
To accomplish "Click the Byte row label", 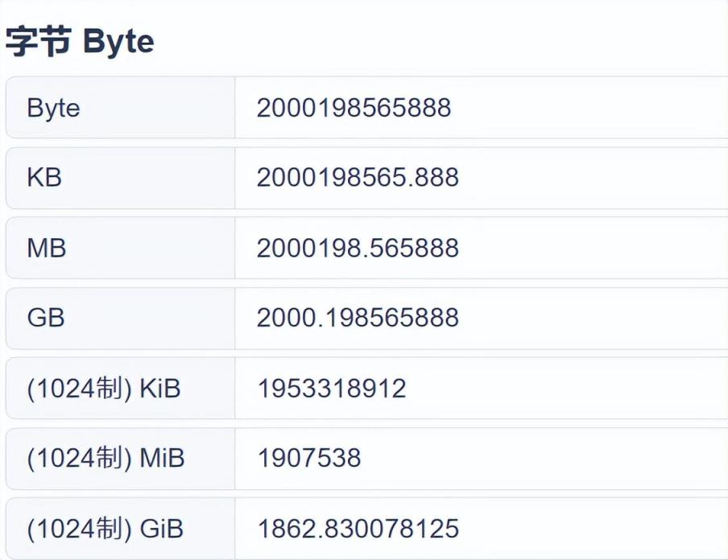I will tap(53, 108).
